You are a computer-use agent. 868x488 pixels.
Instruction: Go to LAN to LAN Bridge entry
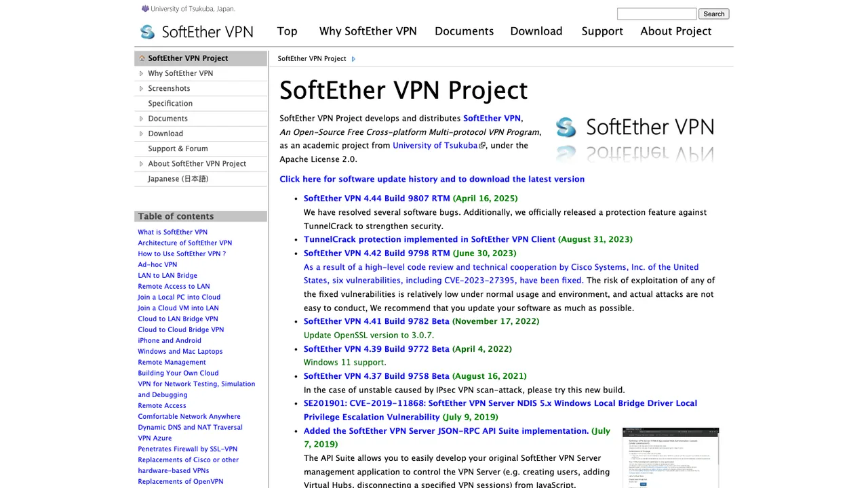(x=167, y=275)
